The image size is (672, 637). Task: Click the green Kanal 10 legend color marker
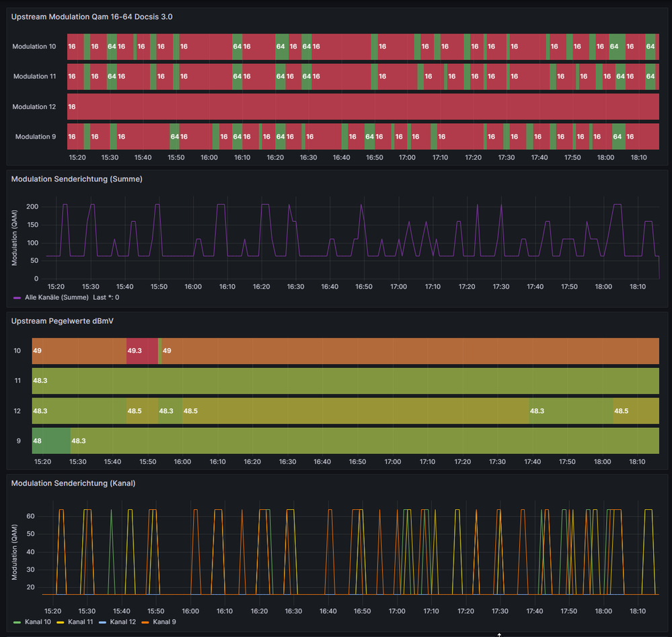[x=16, y=622]
